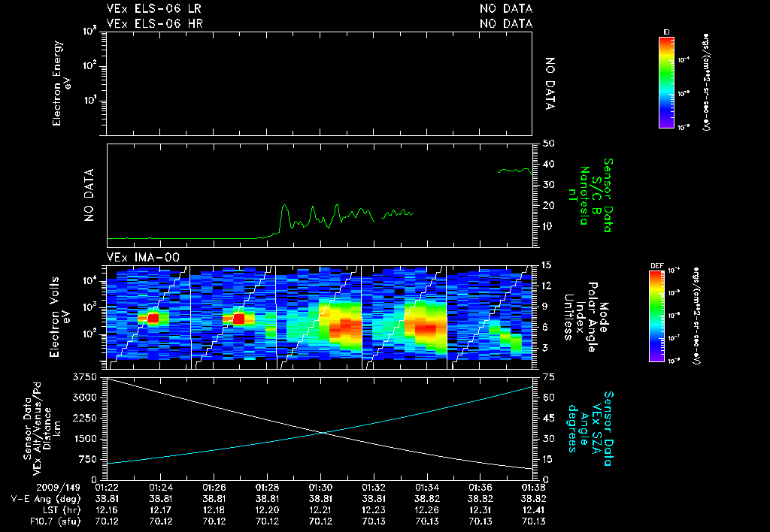Click the LST value 12.23
Image resolution: width=770 pixels, height=532 pixels.
coord(374,510)
